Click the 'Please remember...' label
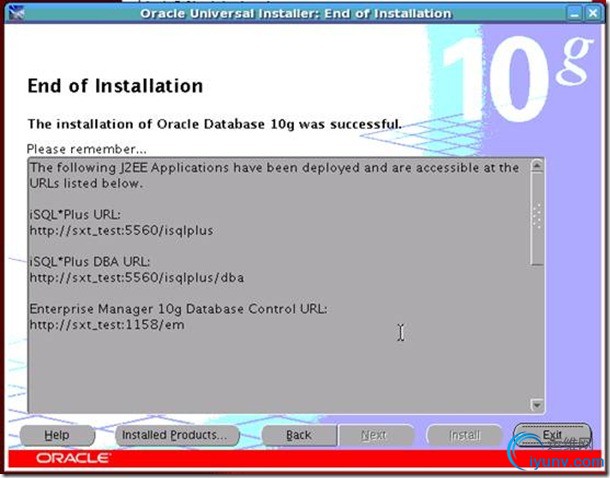 [87, 149]
